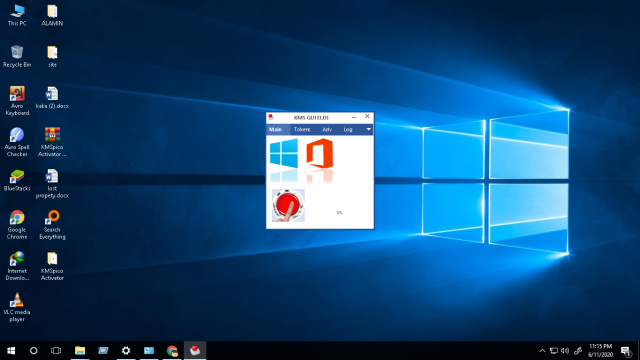Expand the tab dropdown arrow in KMS window
This screenshot has height=360, width=640.
pos(368,129)
